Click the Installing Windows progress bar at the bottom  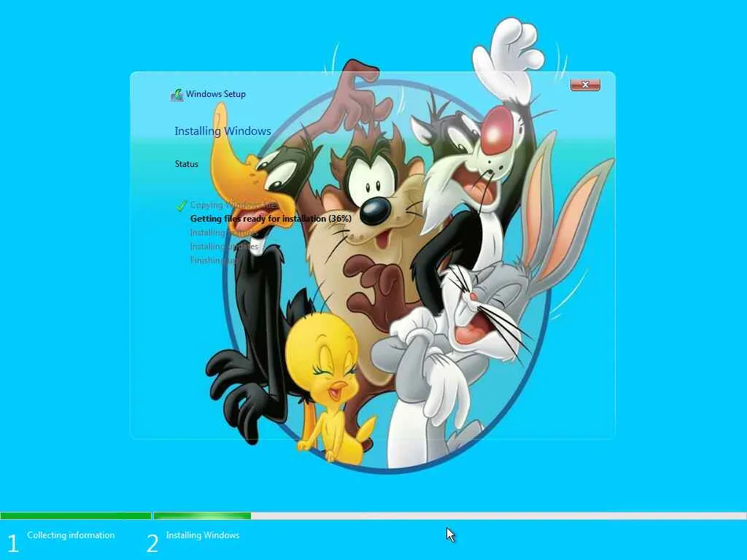click(x=449, y=516)
